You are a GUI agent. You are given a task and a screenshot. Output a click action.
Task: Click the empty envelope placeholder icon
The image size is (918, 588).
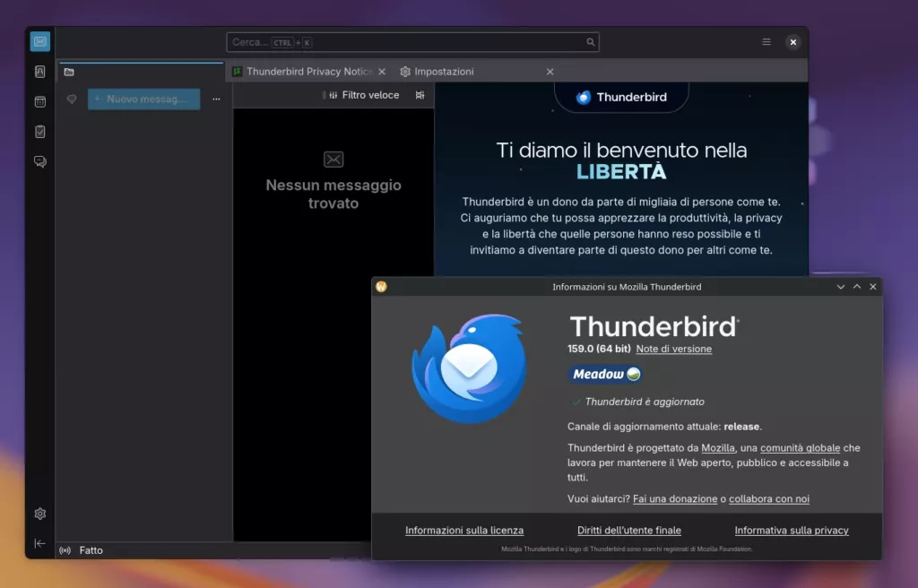point(333,160)
